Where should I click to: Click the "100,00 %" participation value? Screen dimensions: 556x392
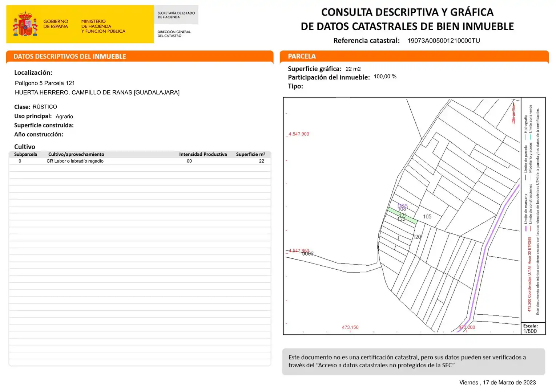[x=385, y=77]
